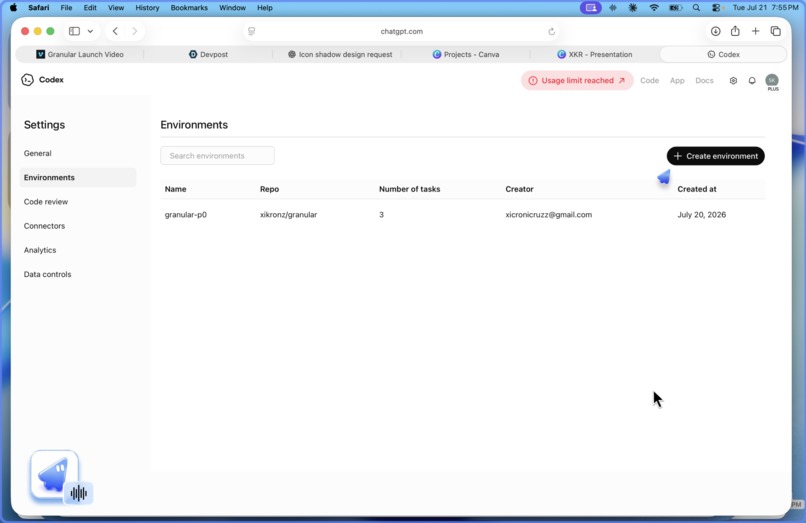The height and width of the screenshot is (523, 806).
Task: Open the File menu
Action: coord(66,8)
